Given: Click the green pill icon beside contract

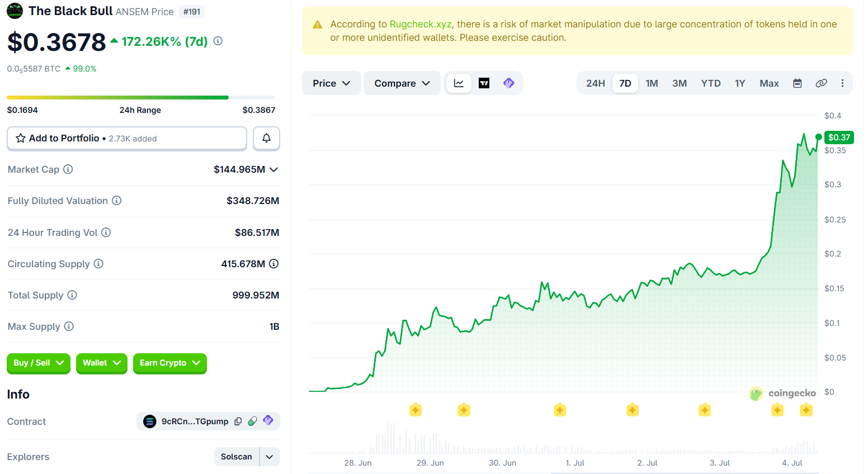Looking at the screenshot, I should click(253, 421).
